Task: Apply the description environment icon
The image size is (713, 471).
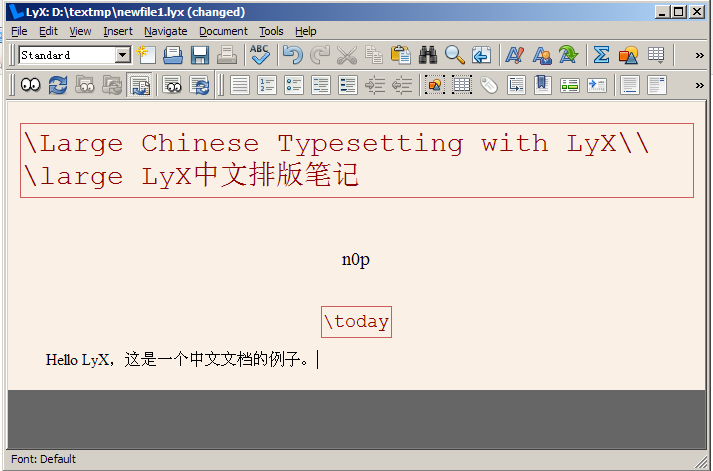Action: click(x=348, y=85)
